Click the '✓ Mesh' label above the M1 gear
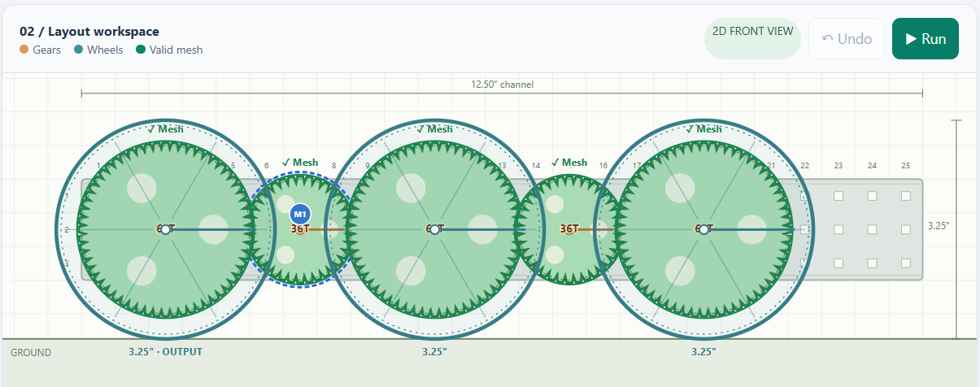 [x=300, y=163]
